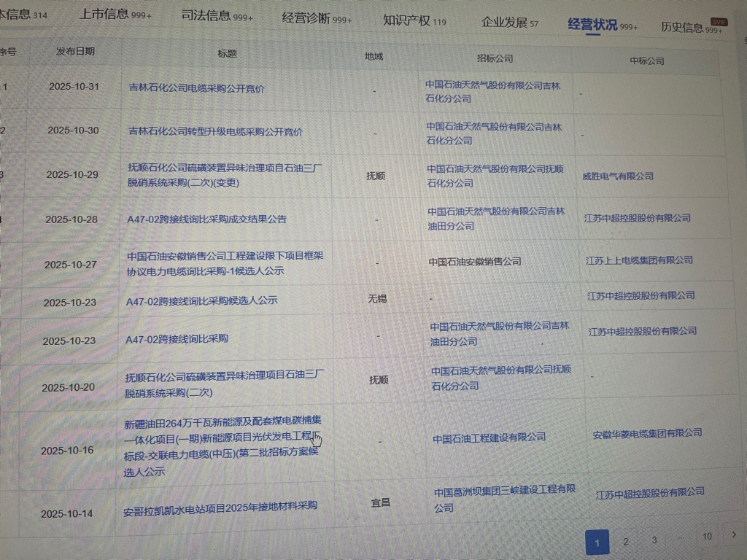Click the next page arrow
The width and height of the screenshot is (747, 560).
point(734,534)
